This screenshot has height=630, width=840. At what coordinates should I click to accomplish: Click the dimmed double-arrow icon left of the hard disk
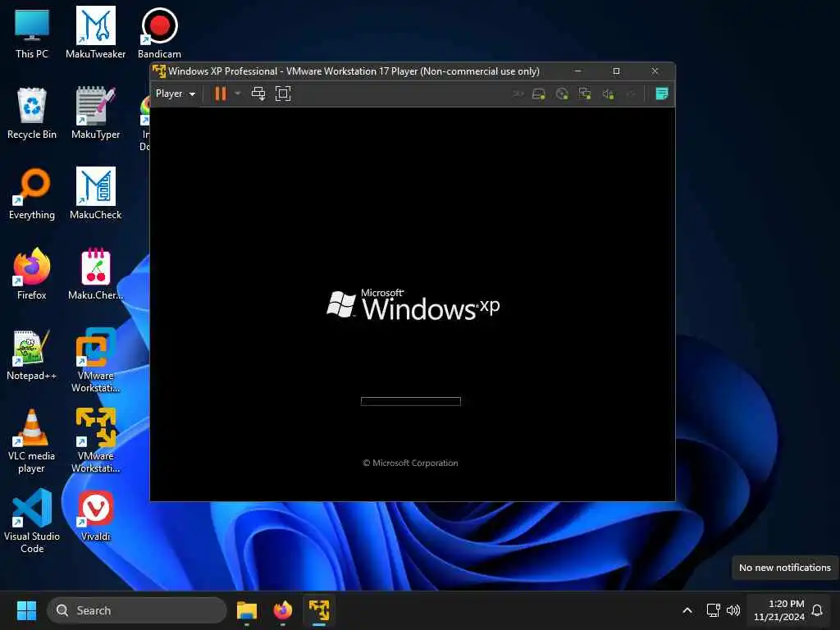click(x=518, y=94)
